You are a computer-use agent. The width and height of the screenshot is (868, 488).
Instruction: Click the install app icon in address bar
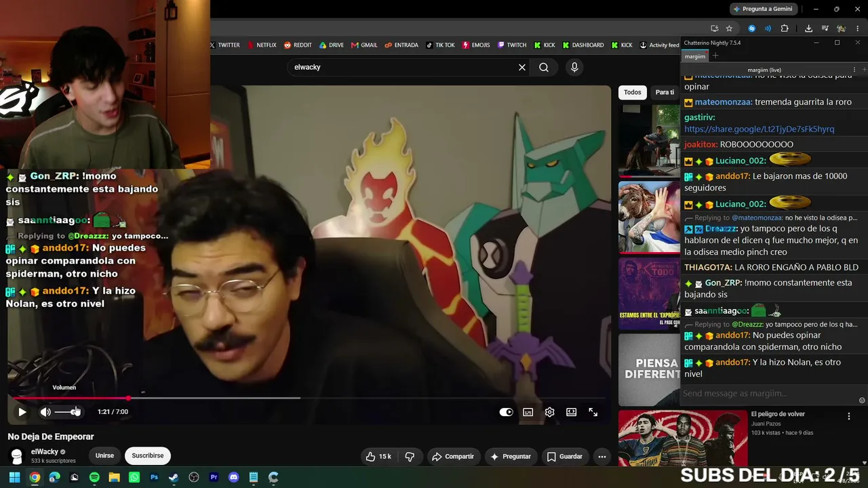coord(714,28)
